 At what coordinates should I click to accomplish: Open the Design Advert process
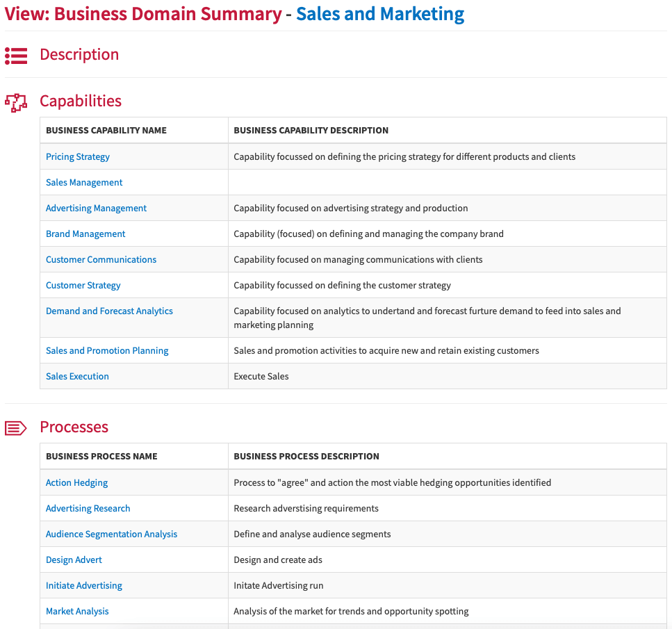pos(74,559)
